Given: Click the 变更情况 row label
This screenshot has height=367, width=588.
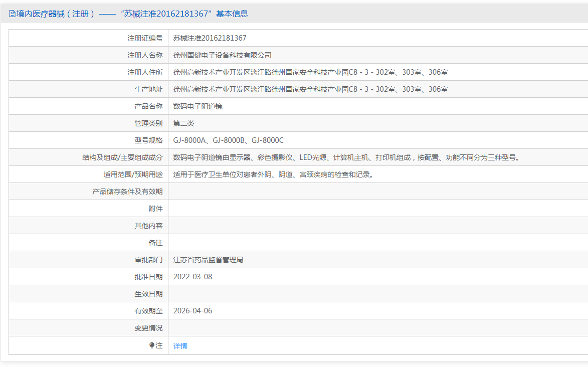Looking at the screenshot, I should point(148,328).
